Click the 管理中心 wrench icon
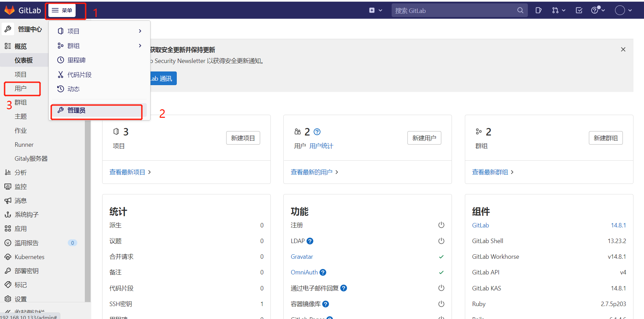Image resolution: width=644 pixels, height=319 pixels. (8, 29)
